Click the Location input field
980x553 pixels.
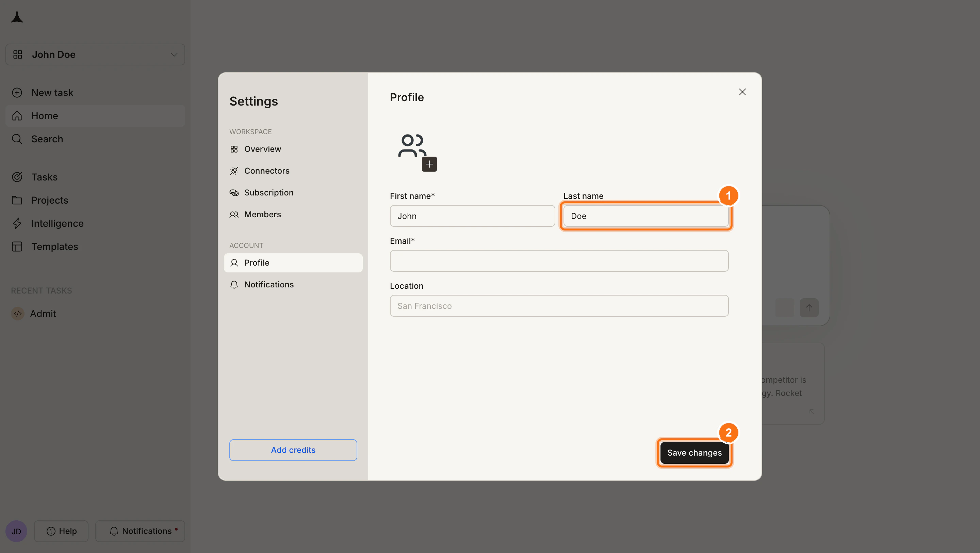click(559, 306)
